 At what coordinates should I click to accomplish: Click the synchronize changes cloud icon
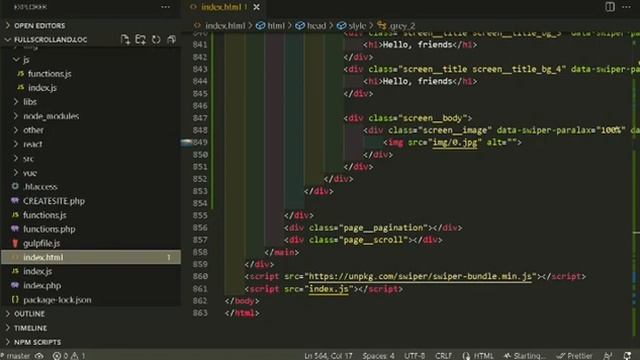pyautogui.click(x=39, y=356)
